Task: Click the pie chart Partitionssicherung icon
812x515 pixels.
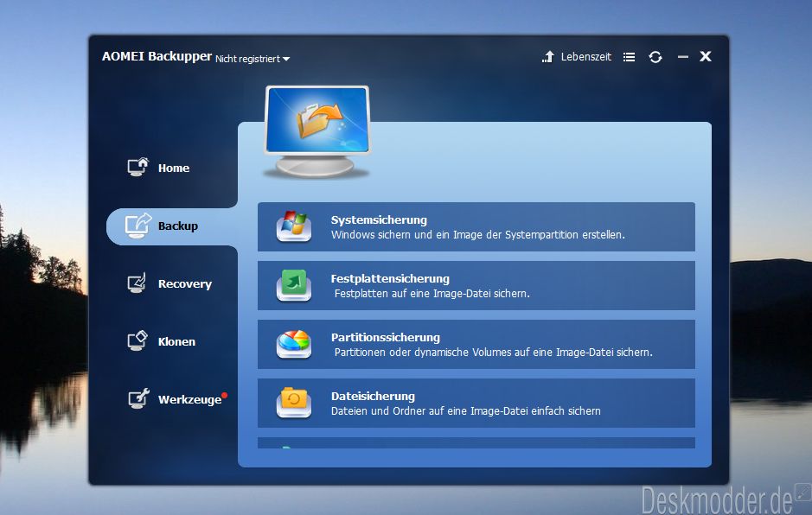Action: 294,344
